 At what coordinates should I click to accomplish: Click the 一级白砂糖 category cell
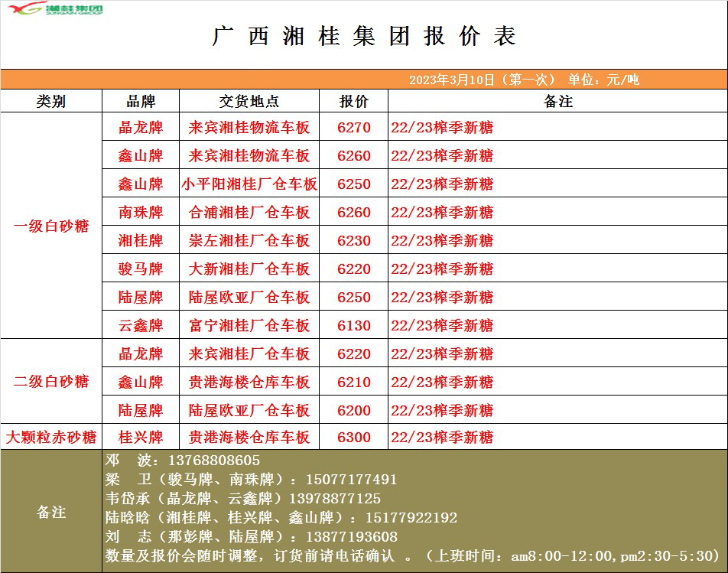click(51, 226)
